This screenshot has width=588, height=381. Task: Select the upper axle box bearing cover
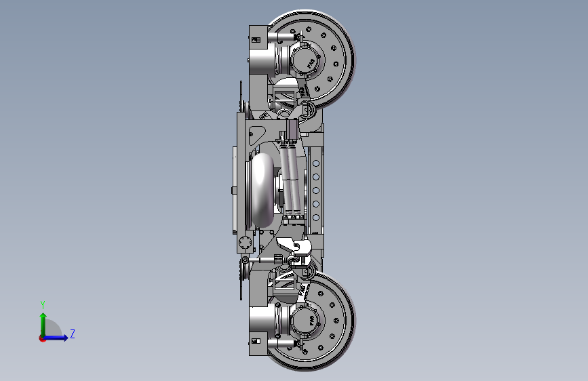pyautogui.click(x=306, y=62)
